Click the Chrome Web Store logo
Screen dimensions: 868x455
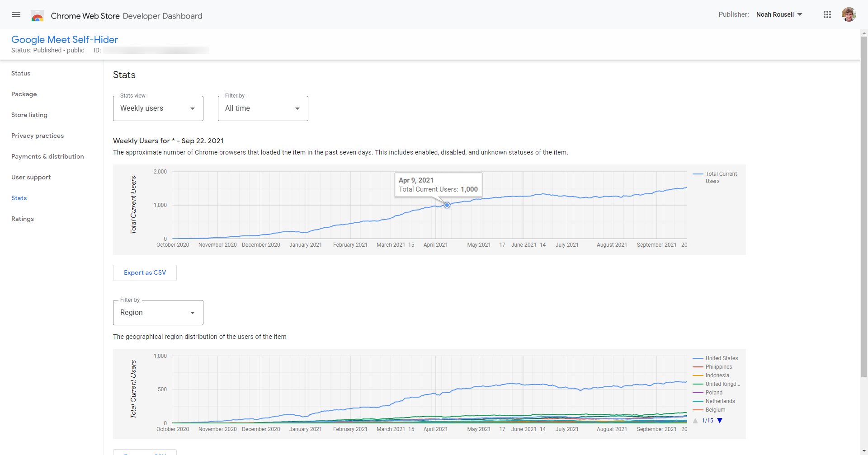[38, 16]
